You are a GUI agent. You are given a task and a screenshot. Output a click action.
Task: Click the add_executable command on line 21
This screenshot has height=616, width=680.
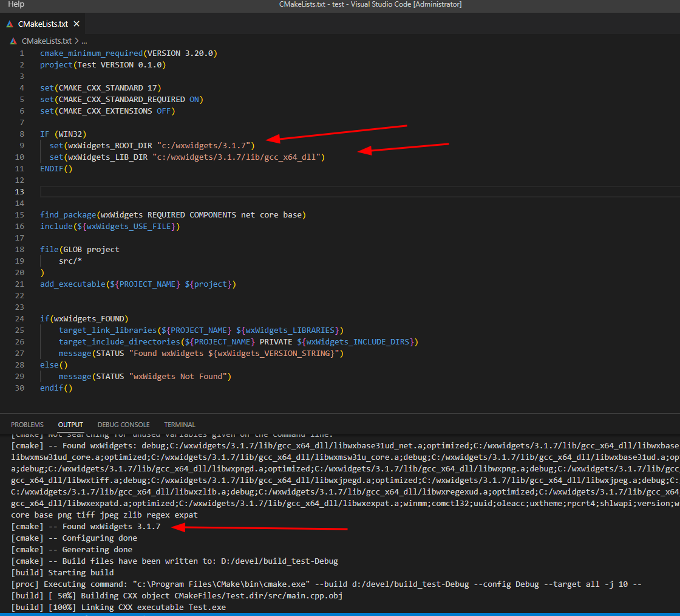click(x=73, y=284)
